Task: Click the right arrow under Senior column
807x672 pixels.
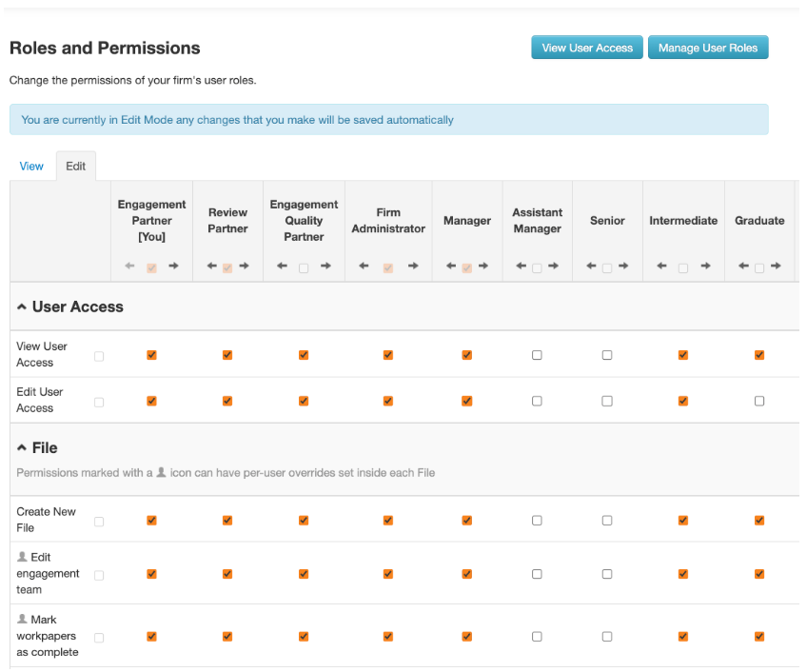Action: 623,267
